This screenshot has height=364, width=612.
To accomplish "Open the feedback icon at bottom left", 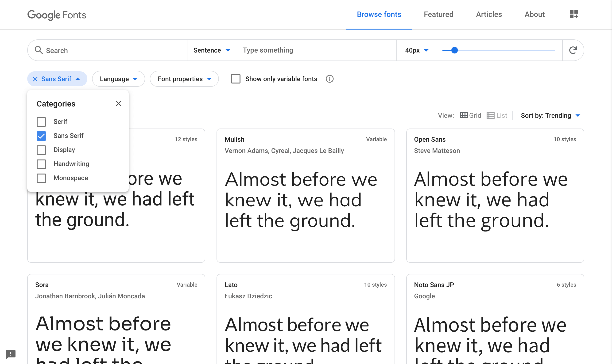I will pyautogui.click(x=11, y=354).
